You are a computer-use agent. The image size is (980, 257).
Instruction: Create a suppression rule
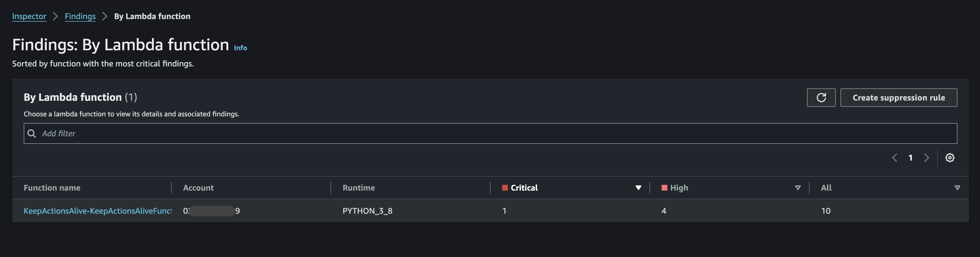[x=899, y=97]
